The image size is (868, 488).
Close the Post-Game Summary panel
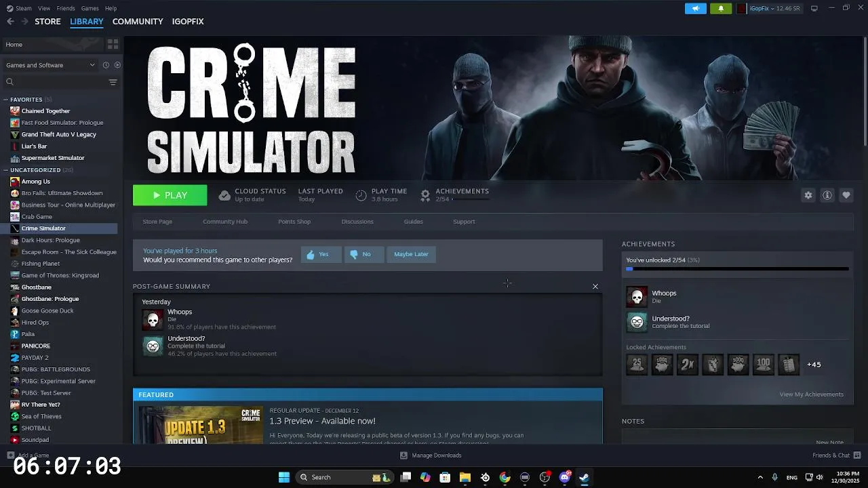pos(595,286)
